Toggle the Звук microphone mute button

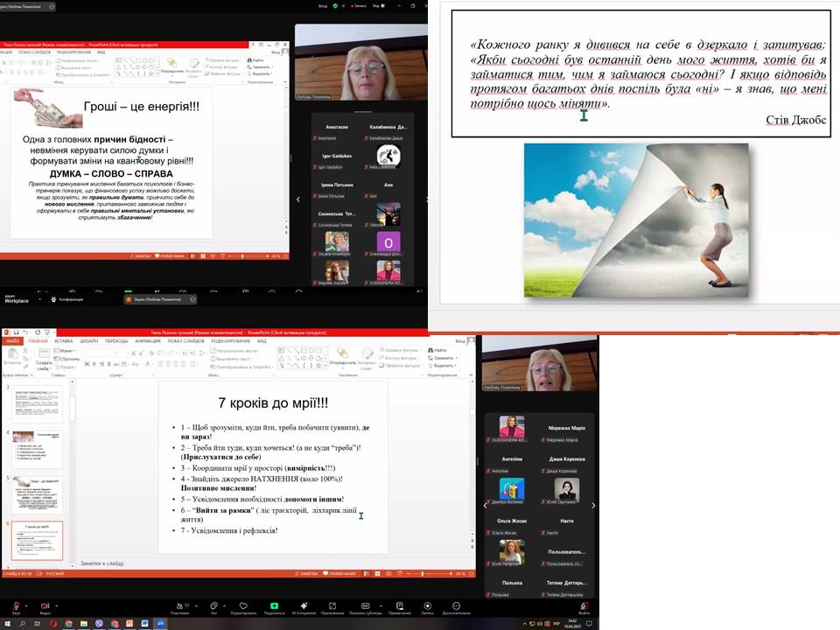16,606
